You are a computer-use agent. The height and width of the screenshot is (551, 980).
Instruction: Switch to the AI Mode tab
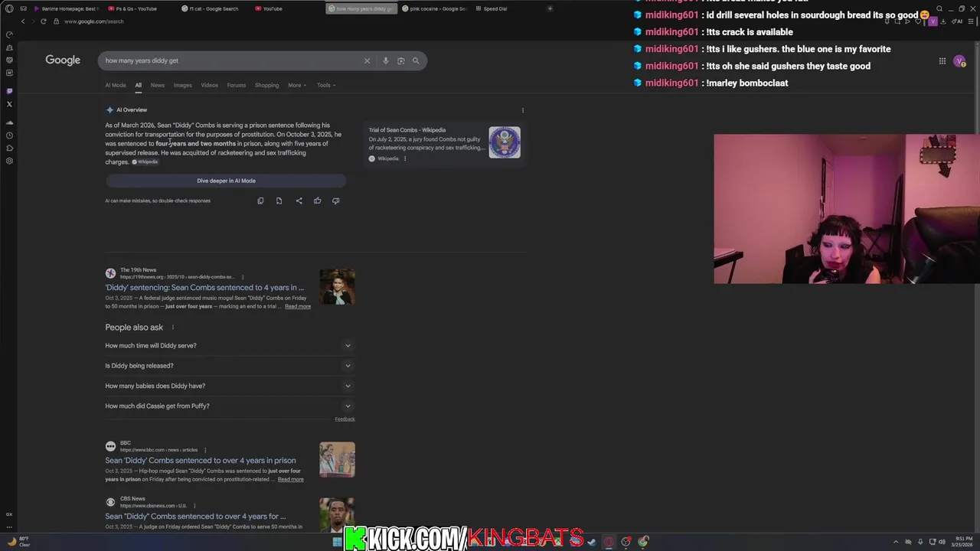click(x=116, y=85)
